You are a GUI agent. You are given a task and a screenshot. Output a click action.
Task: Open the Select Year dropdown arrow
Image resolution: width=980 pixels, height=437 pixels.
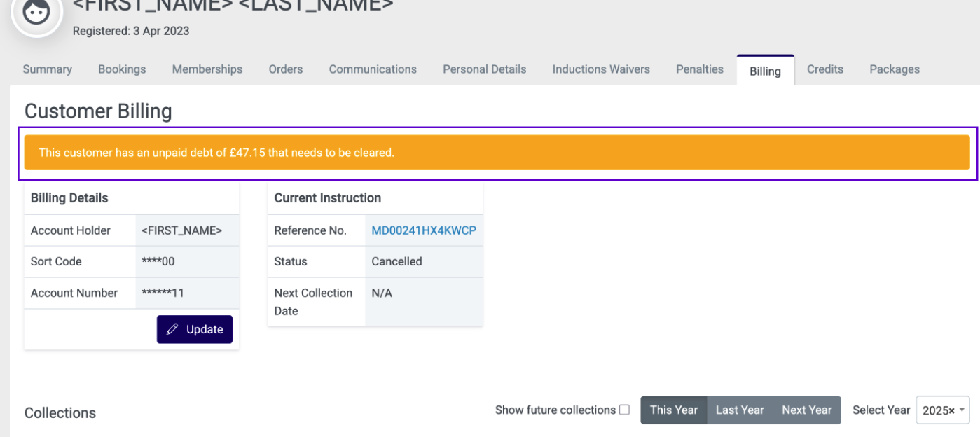click(962, 410)
